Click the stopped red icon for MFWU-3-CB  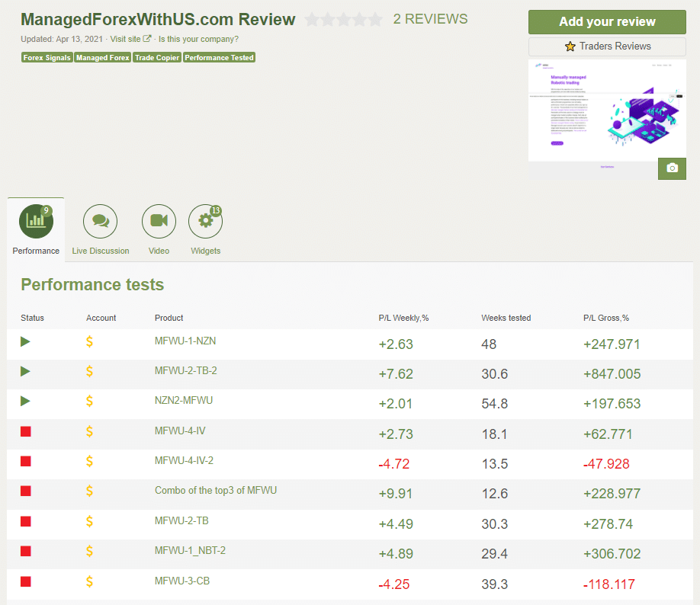(x=26, y=581)
